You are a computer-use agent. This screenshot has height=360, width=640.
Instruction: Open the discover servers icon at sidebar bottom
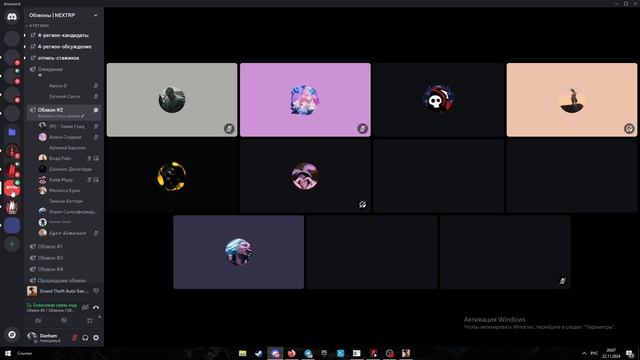pos(12,335)
